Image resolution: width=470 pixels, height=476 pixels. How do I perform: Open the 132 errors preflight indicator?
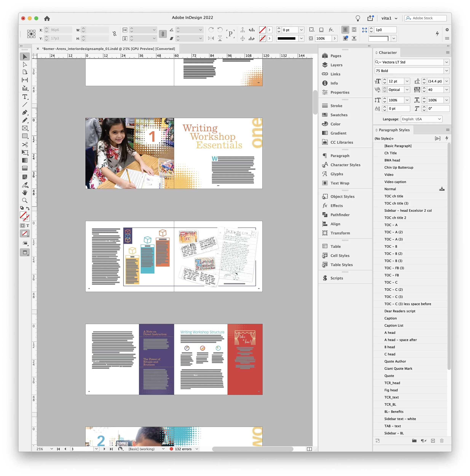(183, 449)
